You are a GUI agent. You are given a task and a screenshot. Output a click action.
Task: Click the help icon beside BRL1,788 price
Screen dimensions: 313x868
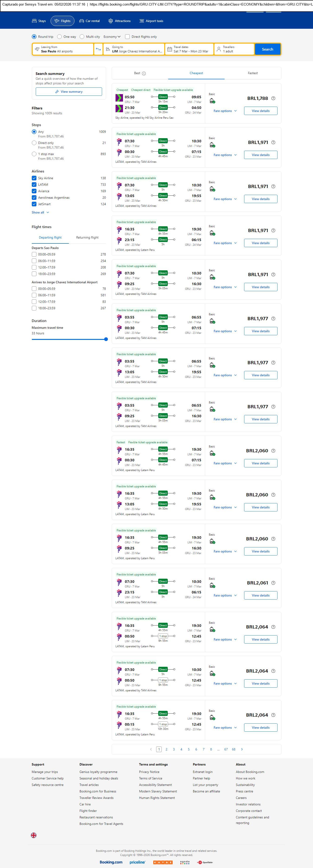273,98
